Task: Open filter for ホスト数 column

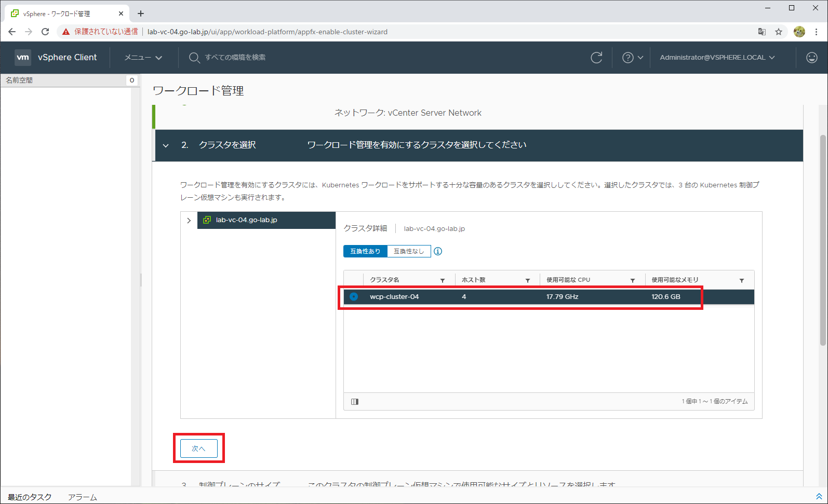Action: [x=528, y=280]
